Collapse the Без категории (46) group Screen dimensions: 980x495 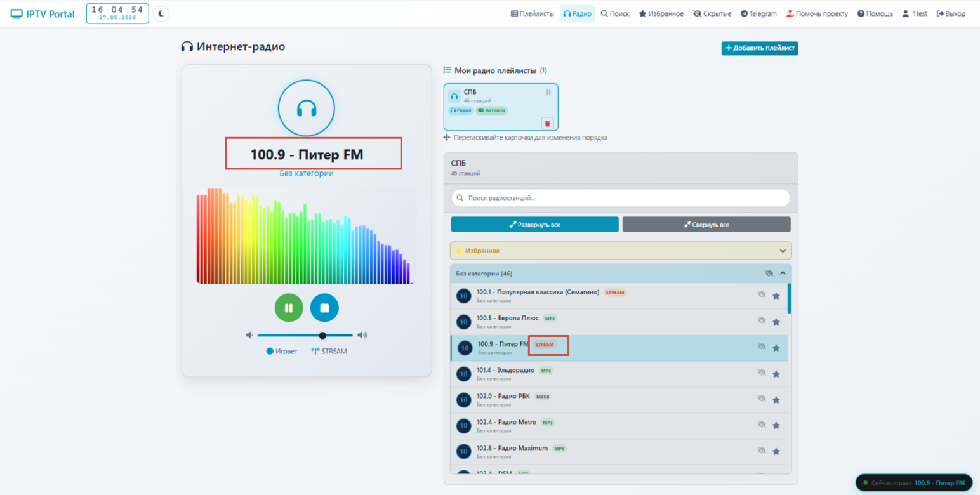tap(783, 274)
